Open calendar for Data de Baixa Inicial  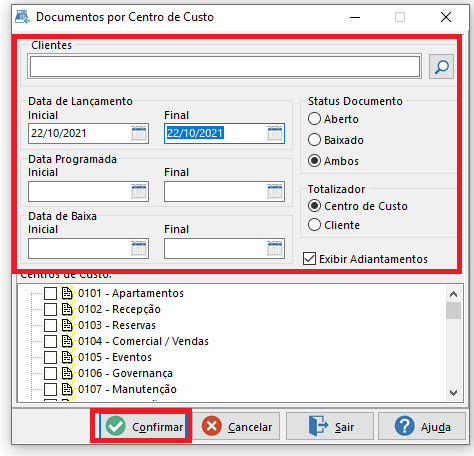139,248
